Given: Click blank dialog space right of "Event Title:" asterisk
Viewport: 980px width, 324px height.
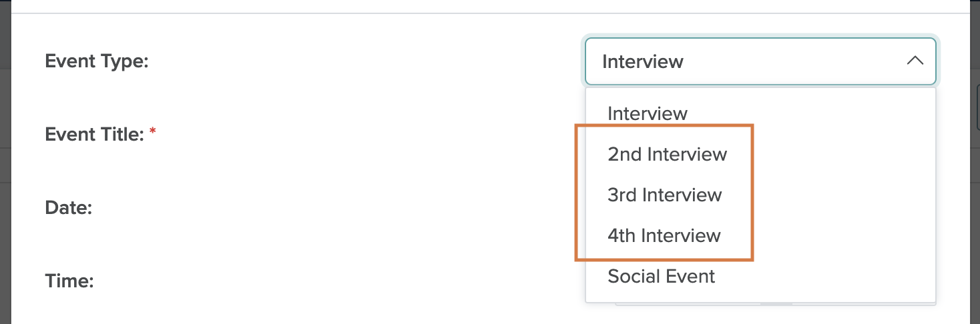Looking at the screenshot, I should click(x=334, y=135).
